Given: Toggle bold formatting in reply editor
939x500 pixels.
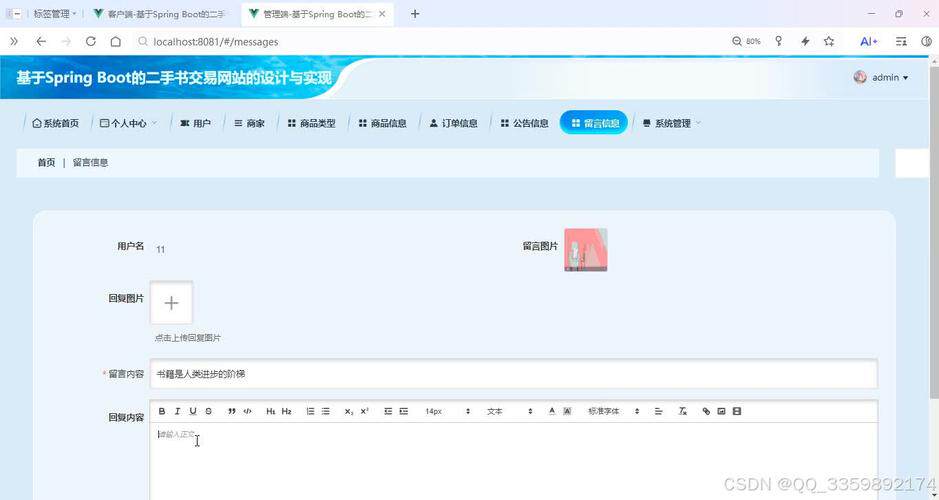Looking at the screenshot, I should click(162, 411).
